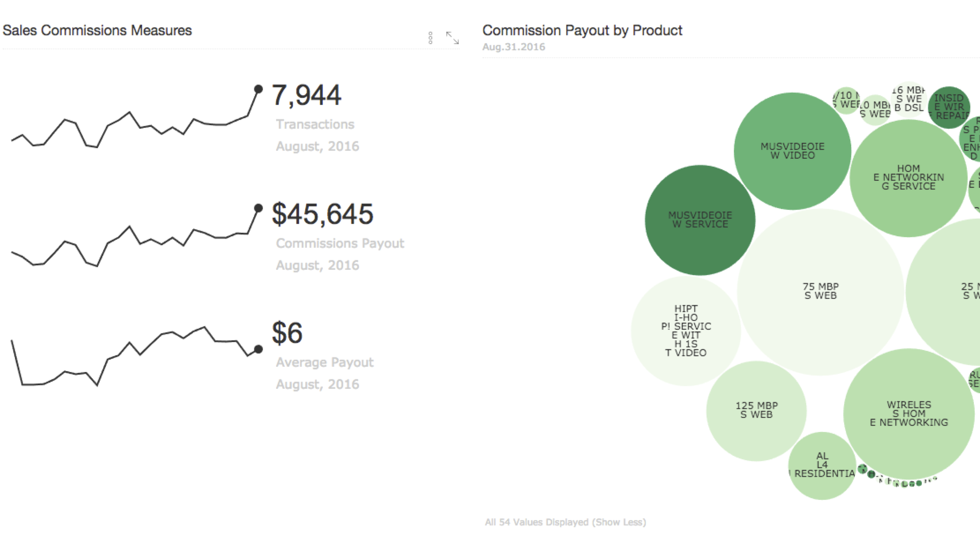Screen dimensions: 980x551
Task: Select the 125 MBPS WEB bubble
Action: [x=756, y=411]
